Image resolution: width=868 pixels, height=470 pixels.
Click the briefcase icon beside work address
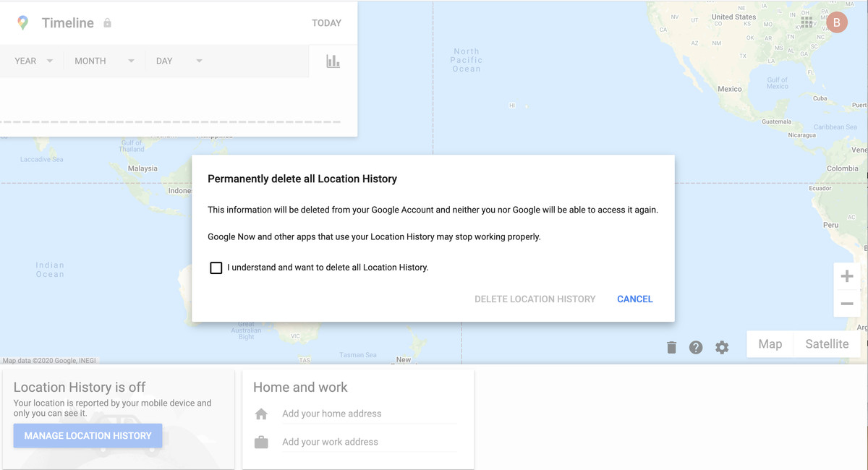point(260,441)
